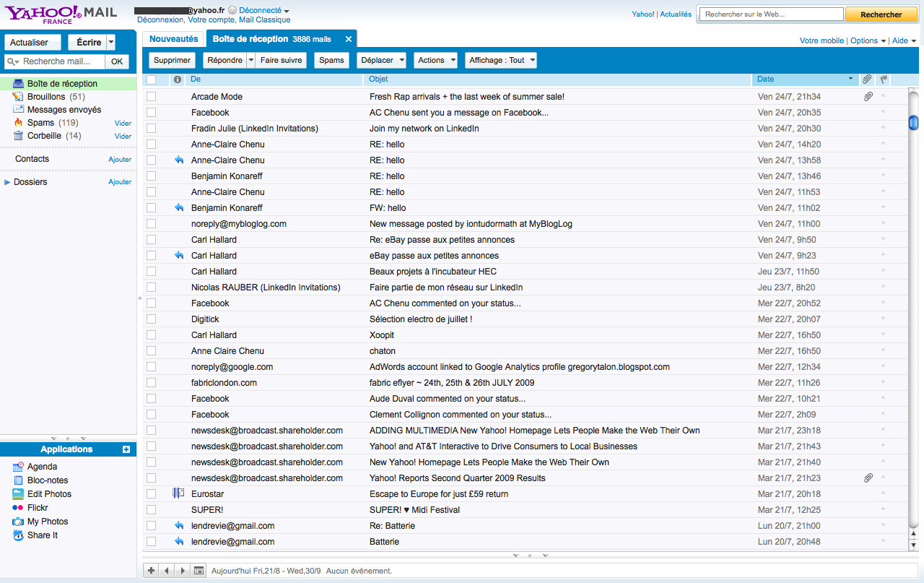Click the attachment paperclip column header
The width and height of the screenshot is (924, 583).
pyautogui.click(x=867, y=79)
